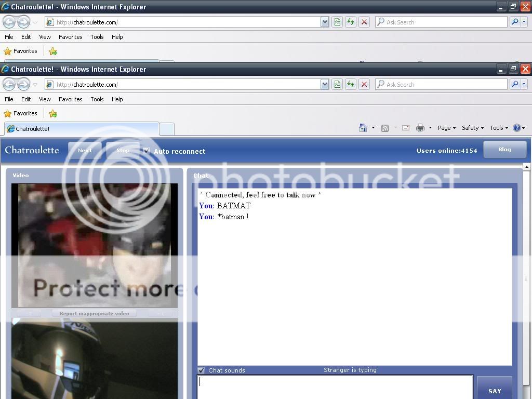Click the red X stop-loading icon in front window
The width and height of the screenshot is (532, 399).
tap(364, 84)
